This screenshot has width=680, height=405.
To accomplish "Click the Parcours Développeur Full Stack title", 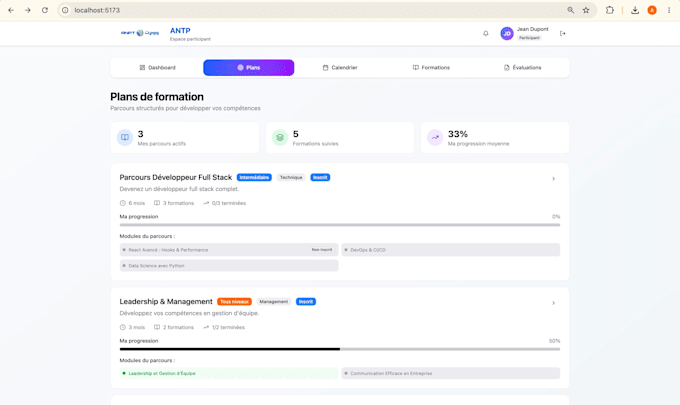I will (176, 177).
